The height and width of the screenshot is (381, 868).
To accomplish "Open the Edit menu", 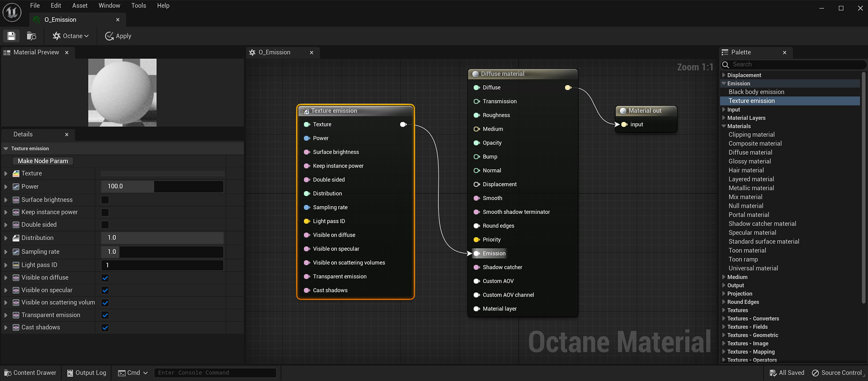I will [56, 6].
